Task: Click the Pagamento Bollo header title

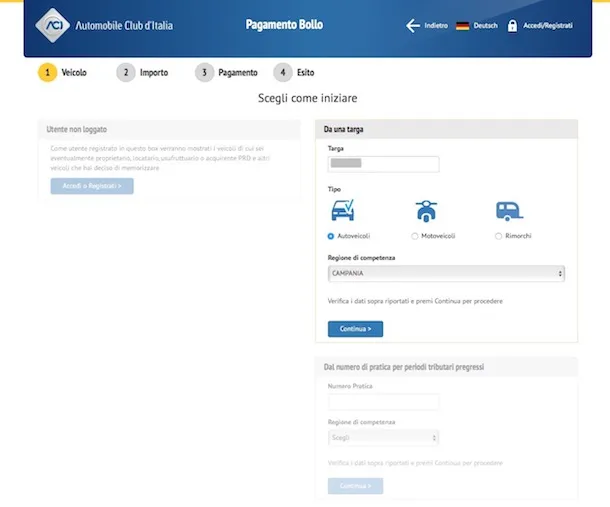Action: 284,25
